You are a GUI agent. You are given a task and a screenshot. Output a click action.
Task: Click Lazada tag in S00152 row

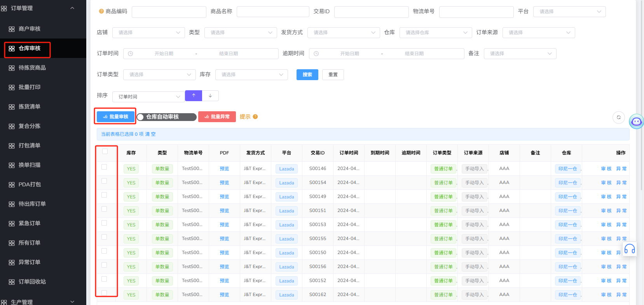(x=286, y=281)
